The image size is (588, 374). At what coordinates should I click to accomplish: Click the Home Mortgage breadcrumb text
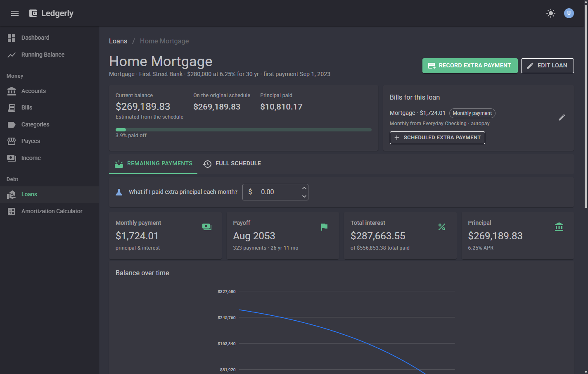(x=164, y=41)
